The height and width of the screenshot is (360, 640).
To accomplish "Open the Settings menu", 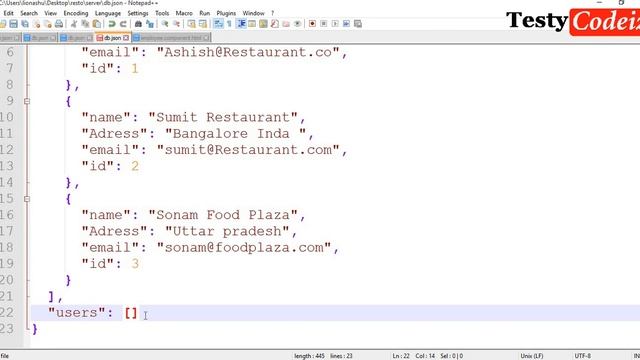I will coord(138,13).
